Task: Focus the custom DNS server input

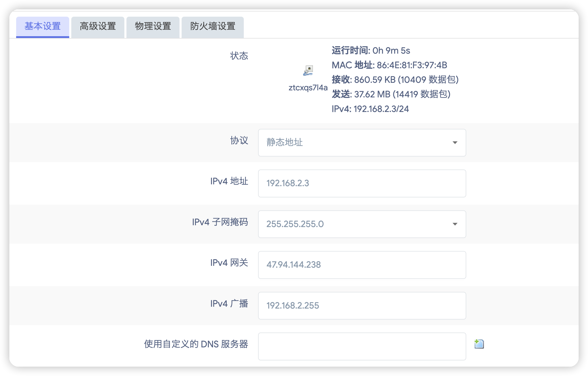Action: 362,346
